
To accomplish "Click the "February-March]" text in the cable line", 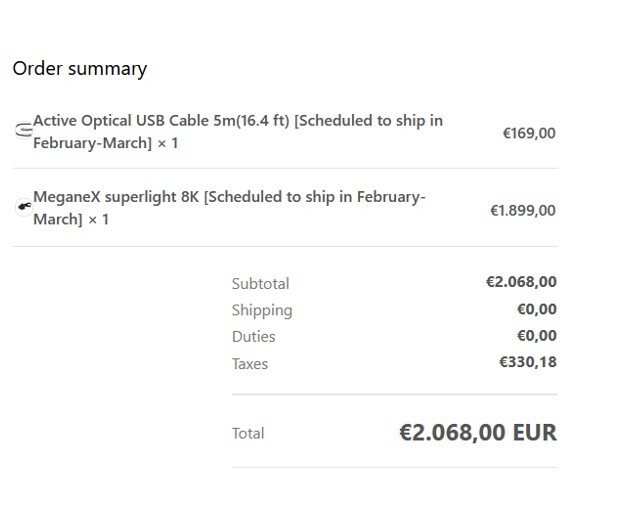I will click(x=92, y=143).
